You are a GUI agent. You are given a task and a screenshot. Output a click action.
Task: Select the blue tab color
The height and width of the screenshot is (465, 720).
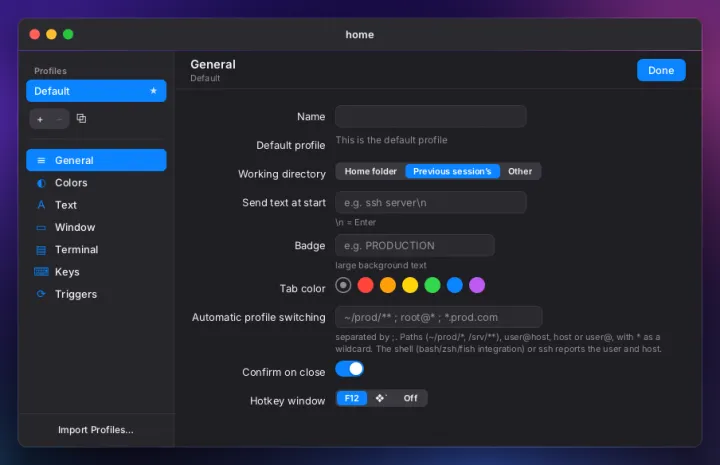pyautogui.click(x=455, y=285)
